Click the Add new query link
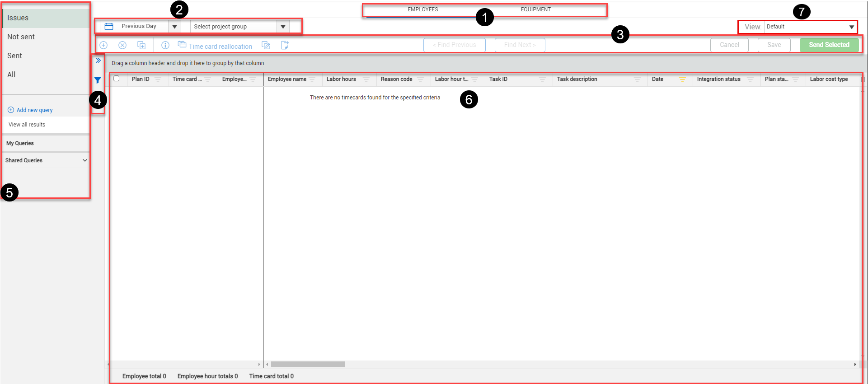 point(30,110)
